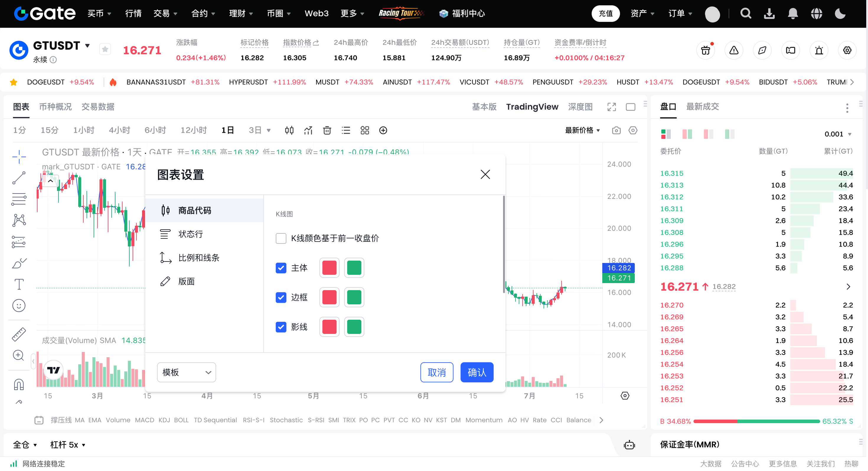Viewport: 868px width, 471px height.
Task: Open the notification bell in header
Action: click(792, 14)
